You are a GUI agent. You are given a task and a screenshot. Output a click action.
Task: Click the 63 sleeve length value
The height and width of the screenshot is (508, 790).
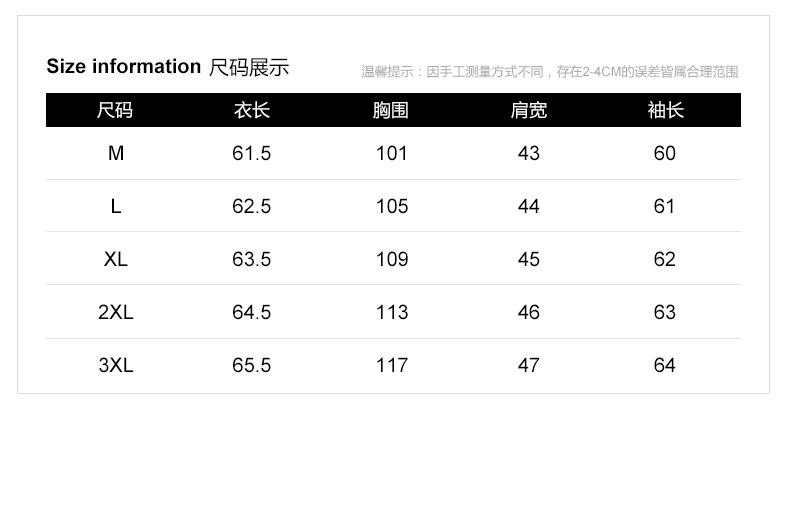pyautogui.click(x=665, y=312)
